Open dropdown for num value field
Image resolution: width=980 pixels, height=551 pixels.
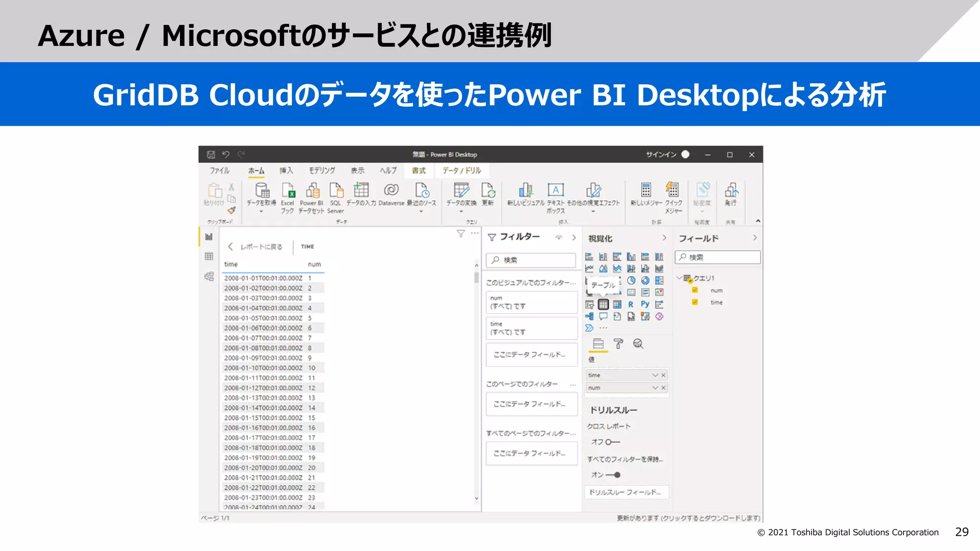pos(655,388)
